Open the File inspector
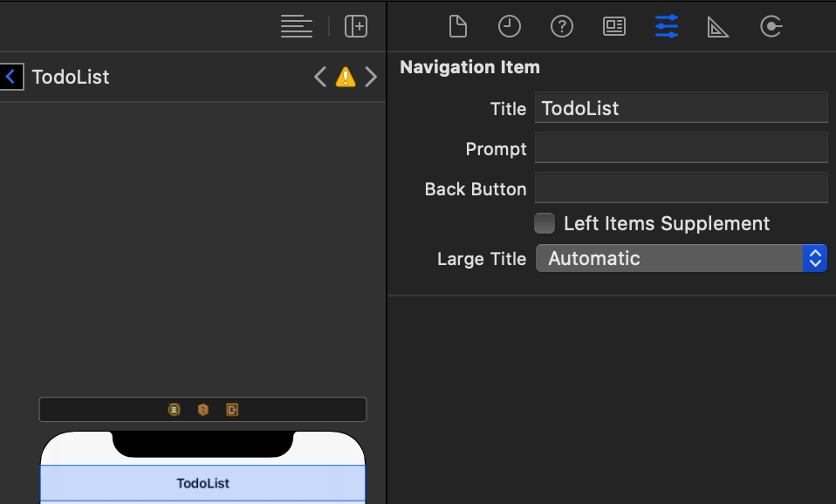Screen dimensions: 836x504 pyautogui.click(x=458, y=26)
